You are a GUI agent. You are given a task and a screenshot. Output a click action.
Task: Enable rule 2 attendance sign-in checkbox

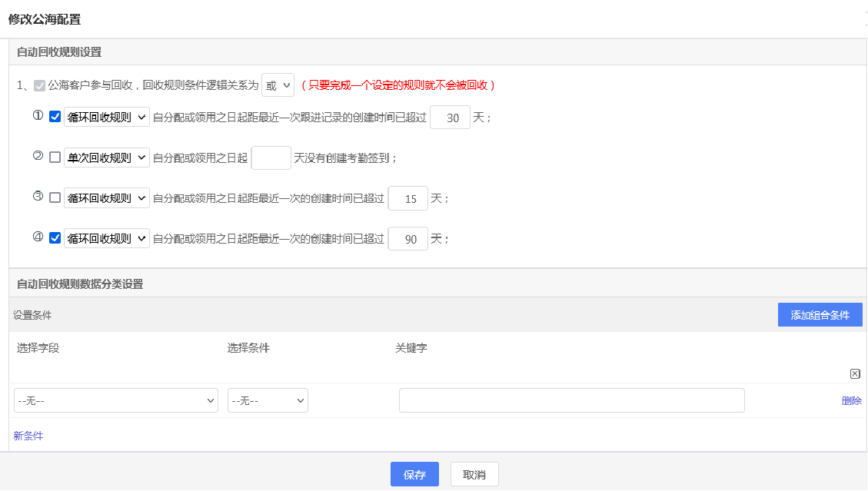[55, 157]
